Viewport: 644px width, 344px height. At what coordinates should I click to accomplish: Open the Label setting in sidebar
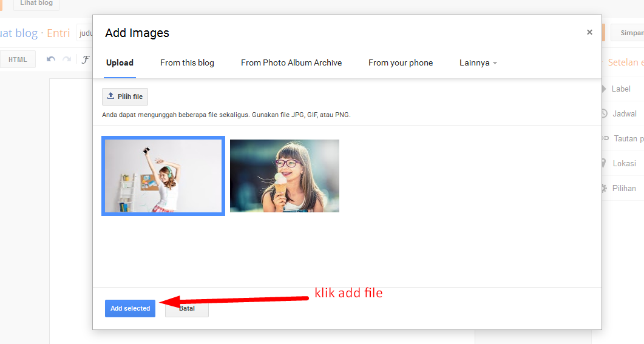[x=620, y=89]
